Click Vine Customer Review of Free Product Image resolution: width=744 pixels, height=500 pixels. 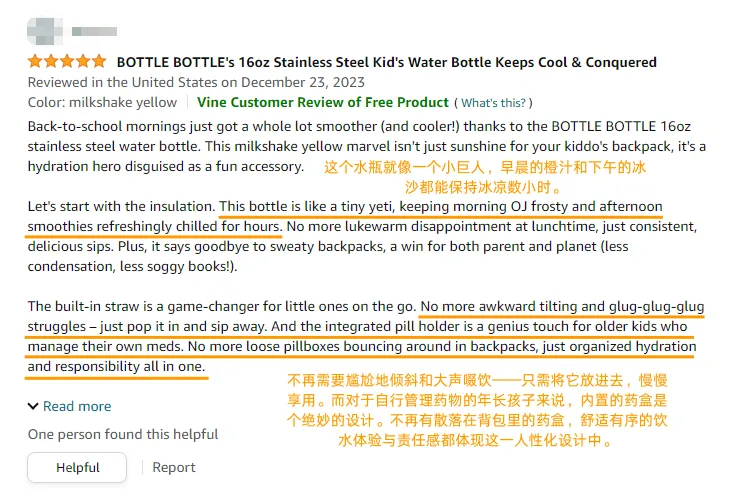pyautogui.click(x=322, y=102)
